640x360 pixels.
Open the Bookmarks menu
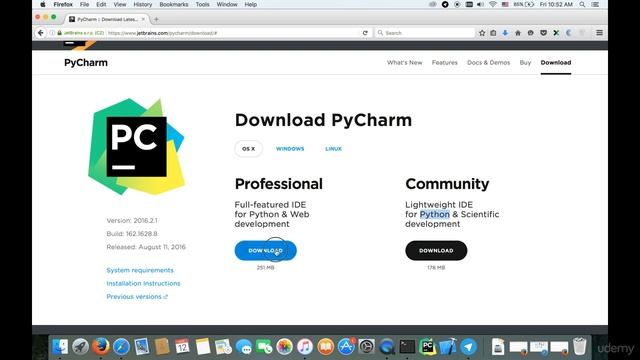174,4
